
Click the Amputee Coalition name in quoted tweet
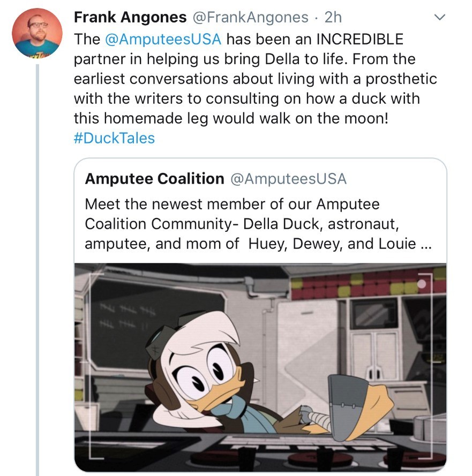pos(155,178)
